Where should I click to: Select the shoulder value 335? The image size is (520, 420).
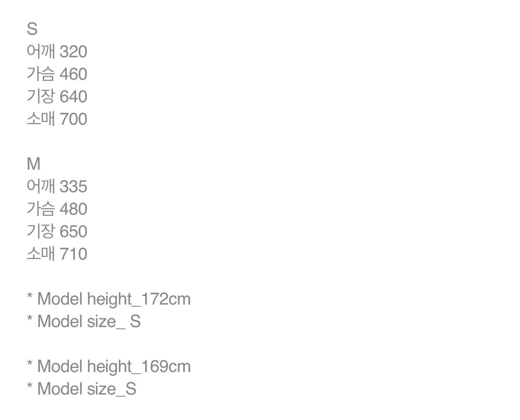73,187
